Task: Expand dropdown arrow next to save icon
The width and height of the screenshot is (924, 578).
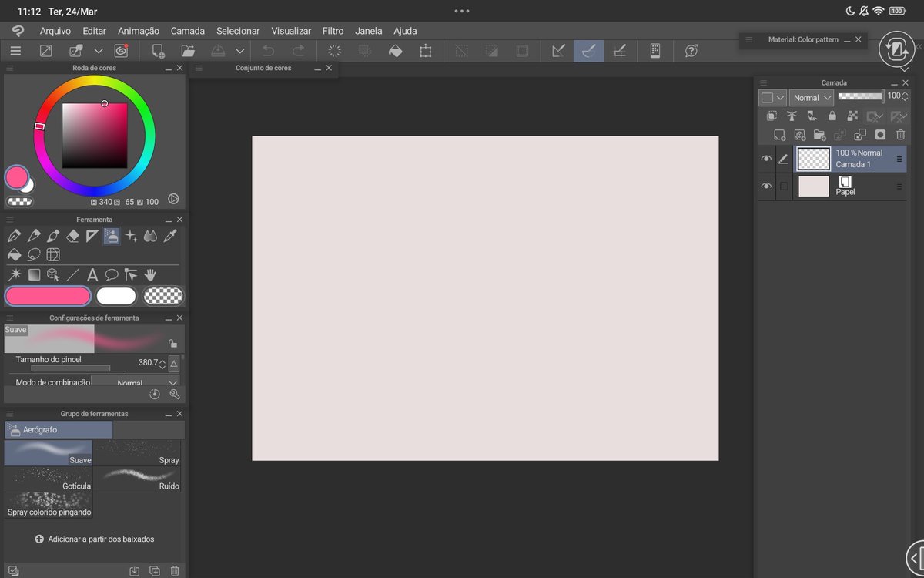Action: coord(240,51)
